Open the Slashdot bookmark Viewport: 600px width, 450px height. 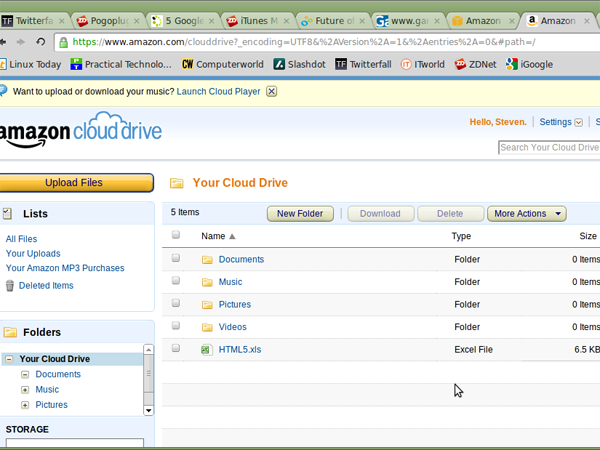point(299,64)
